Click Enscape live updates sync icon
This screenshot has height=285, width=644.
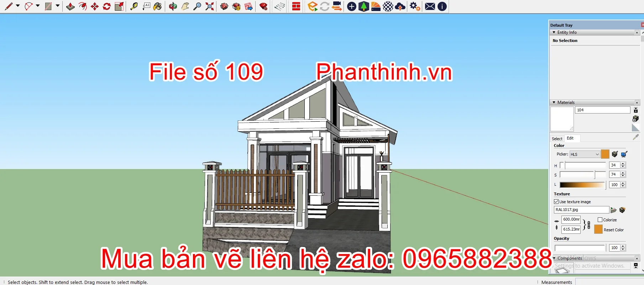coord(325,6)
